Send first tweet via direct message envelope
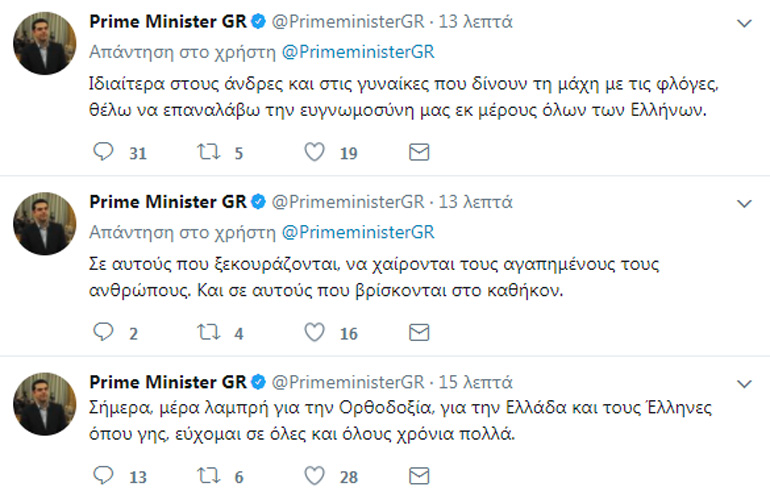The image size is (770, 491). click(x=420, y=152)
